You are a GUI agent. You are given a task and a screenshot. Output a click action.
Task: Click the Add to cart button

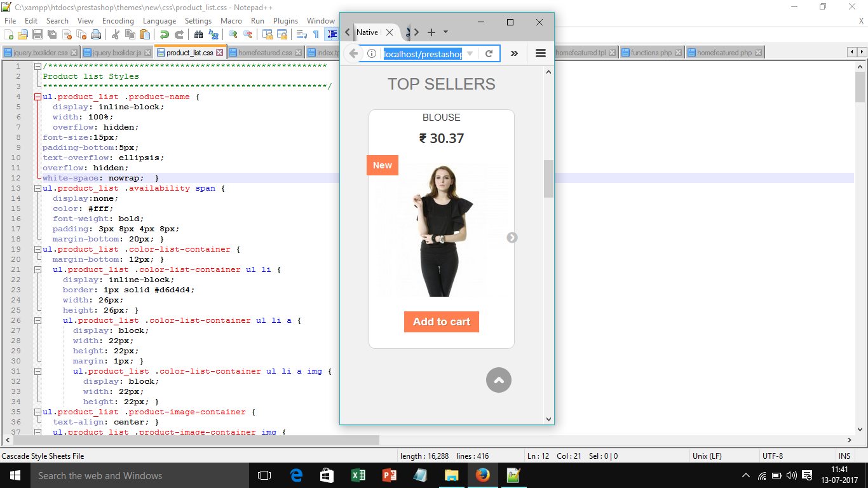[x=442, y=322]
